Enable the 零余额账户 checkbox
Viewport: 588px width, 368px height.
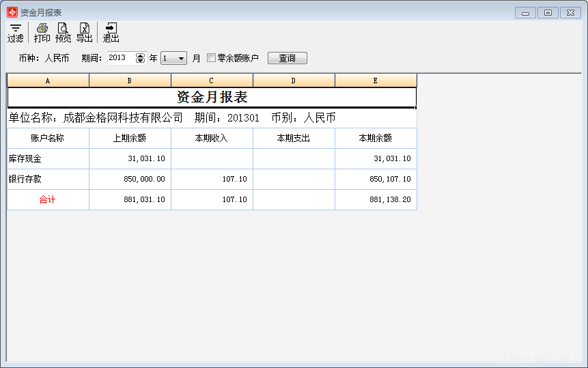click(211, 58)
